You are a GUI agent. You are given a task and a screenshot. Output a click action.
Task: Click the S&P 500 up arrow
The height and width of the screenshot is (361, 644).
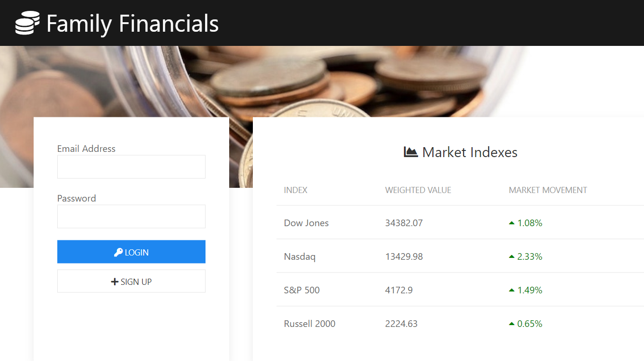pos(511,290)
